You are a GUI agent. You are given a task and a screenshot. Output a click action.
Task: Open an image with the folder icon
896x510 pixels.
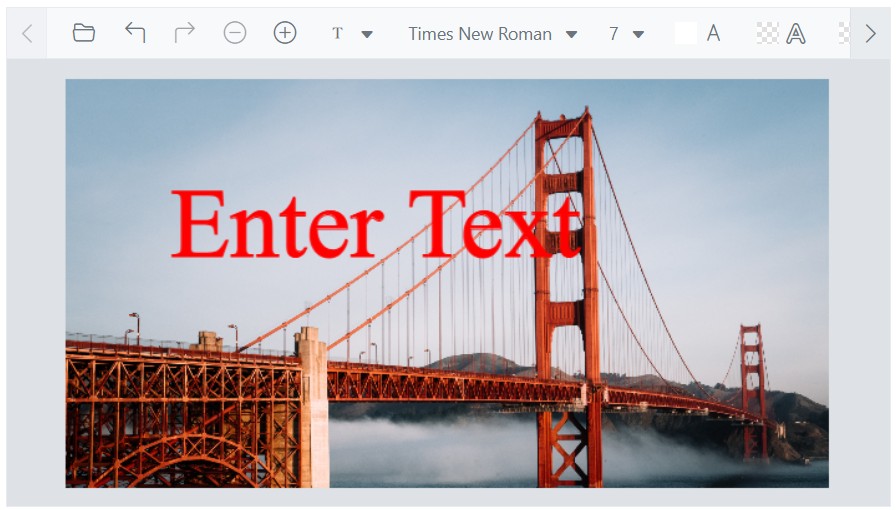[x=83, y=33]
